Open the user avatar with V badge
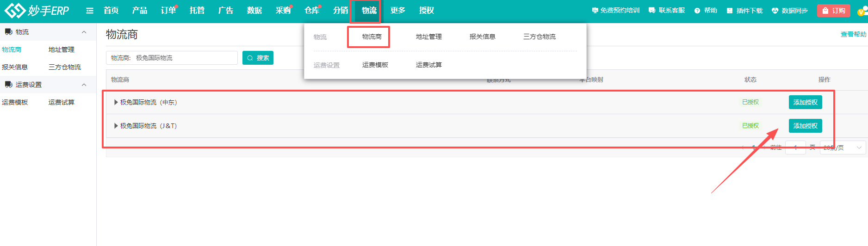This screenshot has width=868, height=246. click(862, 11)
